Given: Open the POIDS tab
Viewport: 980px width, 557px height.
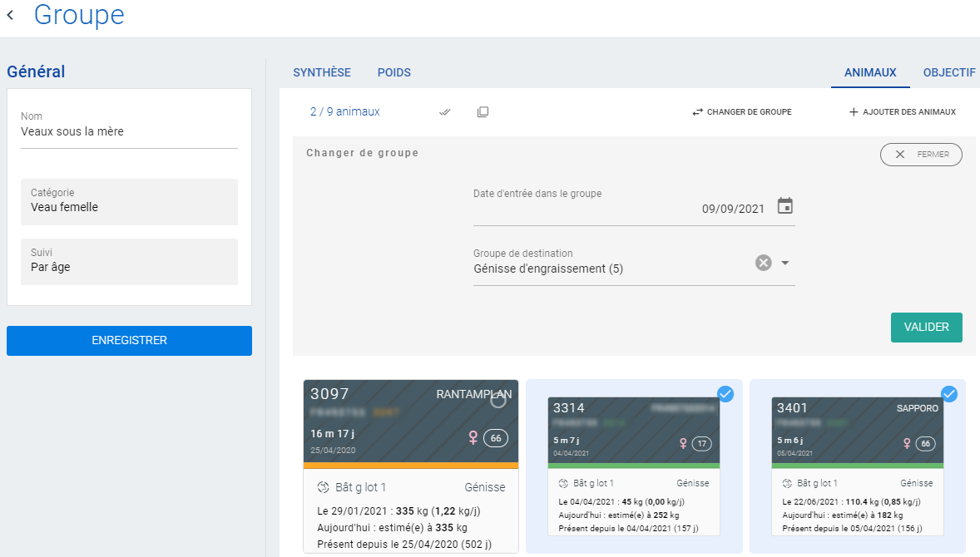Looking at the screenshot, I should [x=394, y=72].
